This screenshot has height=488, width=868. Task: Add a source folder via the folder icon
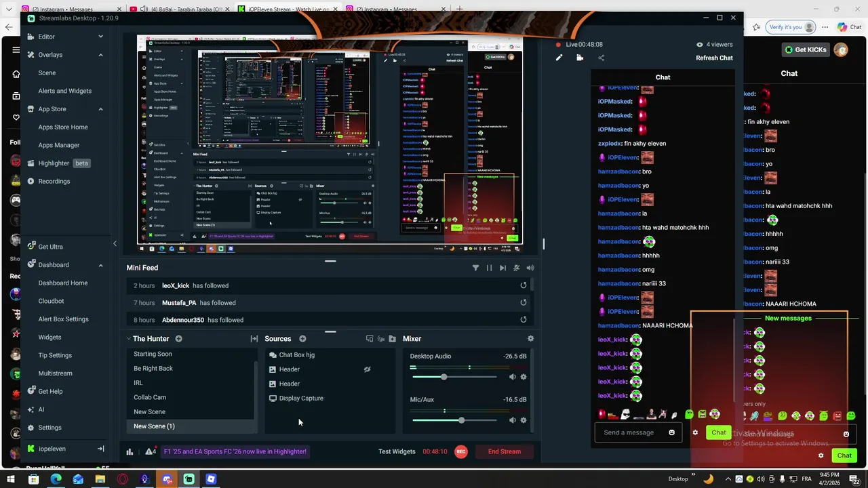pos(392,339)
